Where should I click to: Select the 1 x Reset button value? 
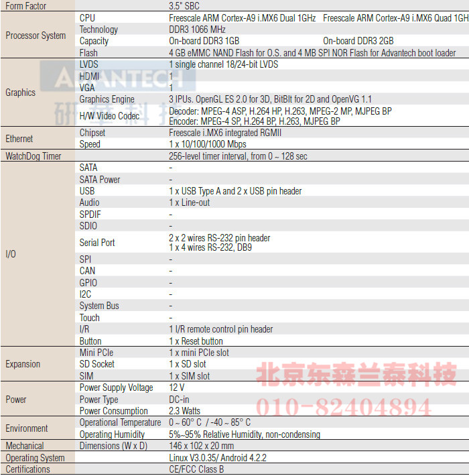(196, 341)
